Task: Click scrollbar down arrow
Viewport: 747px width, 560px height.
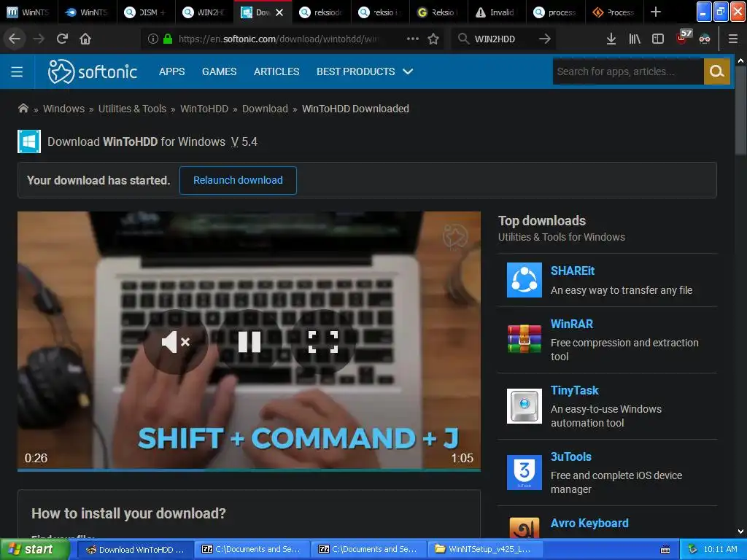Action: point(740,532)
